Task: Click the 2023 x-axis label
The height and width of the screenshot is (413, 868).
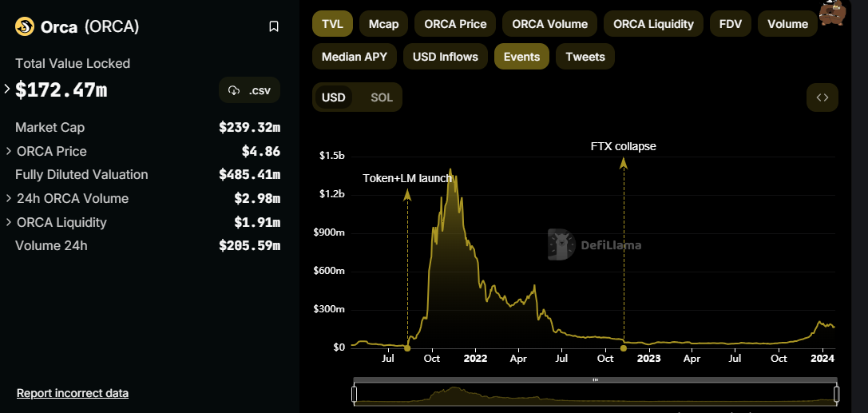Action: click(648, 358)
